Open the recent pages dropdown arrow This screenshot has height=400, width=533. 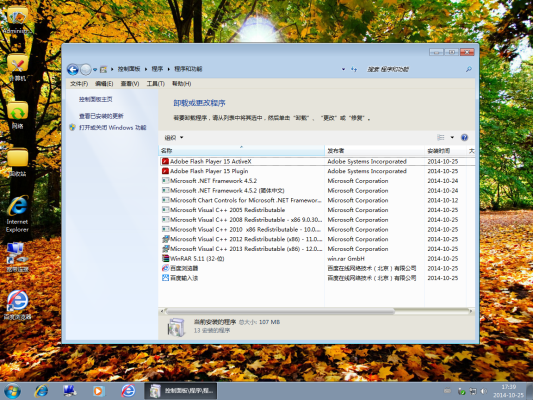[x=95, y=69]
